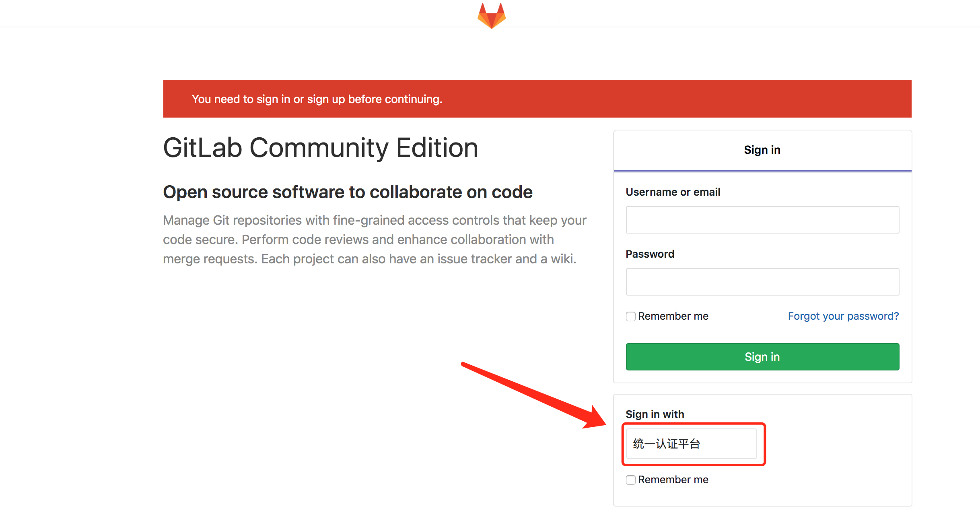Click the 'Sign in with' section label
This screenshot has height=513, width=980.
655,414
